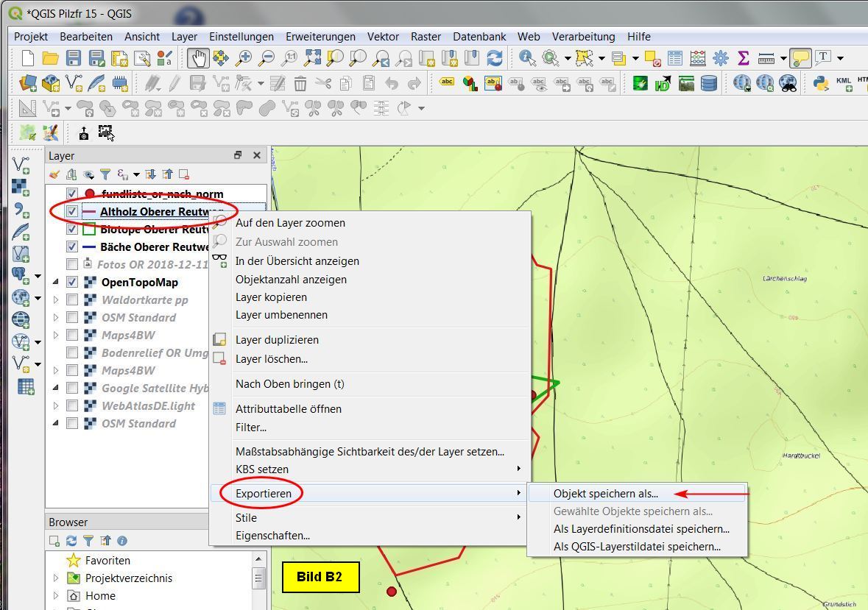Click the Identify Features tool
Viewport: 868px width, 610px height.
click(527, 58)
